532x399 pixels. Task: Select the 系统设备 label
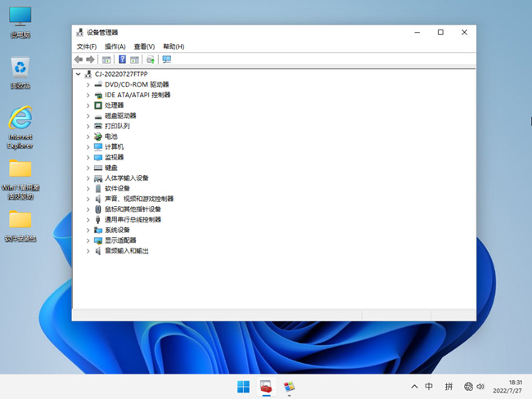click(x=117, y=231)
